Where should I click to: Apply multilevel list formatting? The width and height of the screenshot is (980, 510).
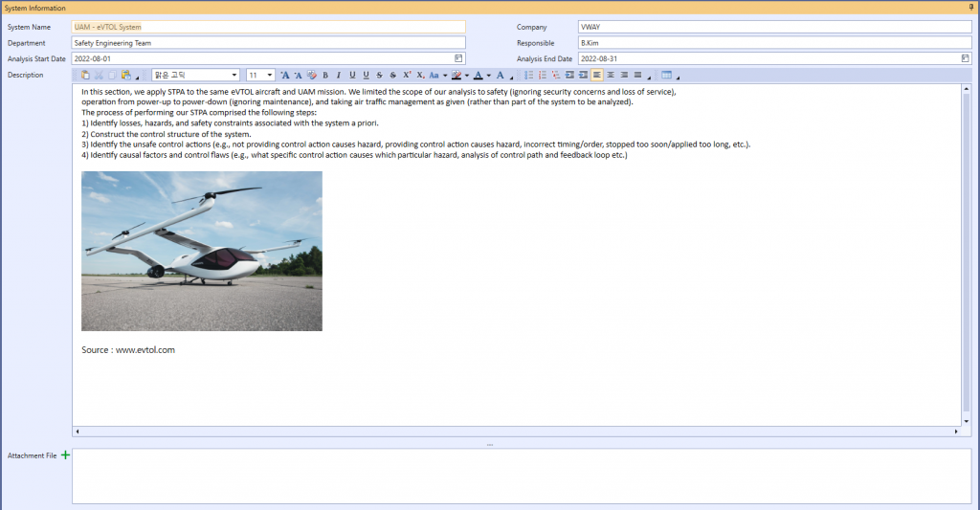point(556,75)
